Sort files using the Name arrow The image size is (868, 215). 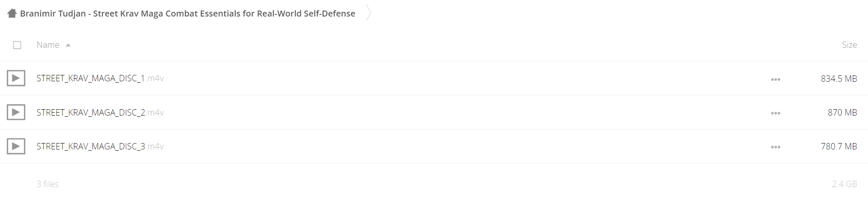point(68,45)
